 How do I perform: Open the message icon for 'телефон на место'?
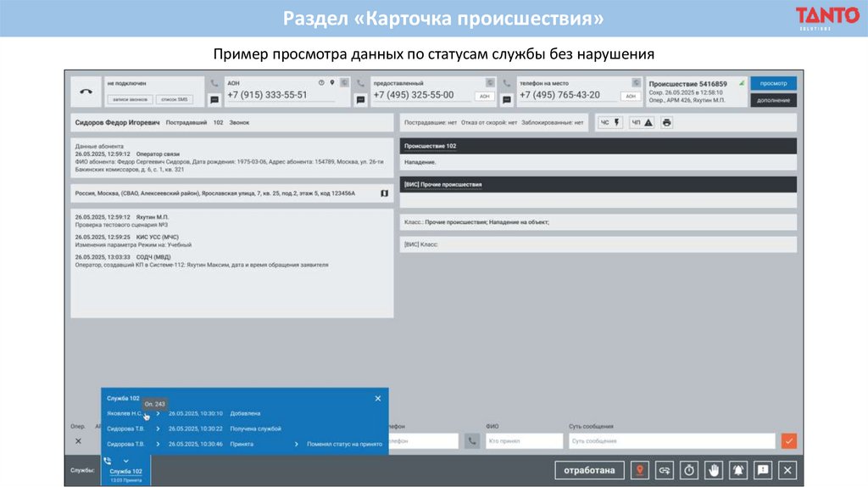(x=507, y=100)
